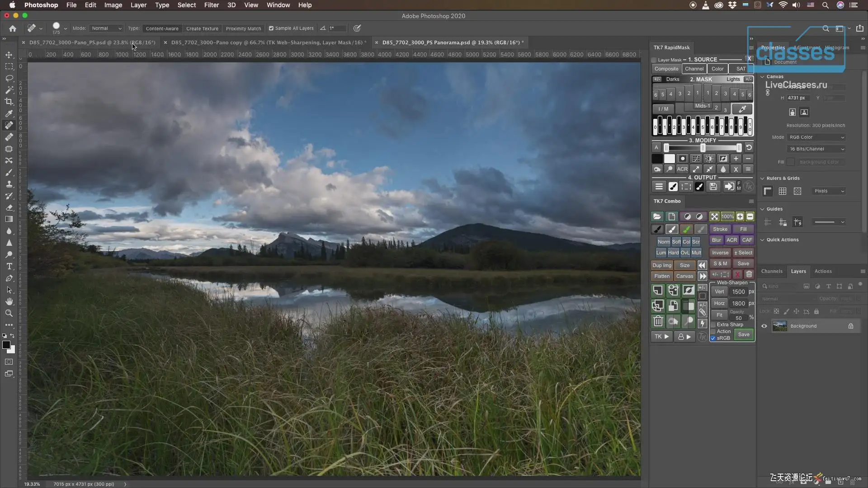Click the TK7 Combo trash icon
This screenshot has width=868, height=488.
pos(658,321)
